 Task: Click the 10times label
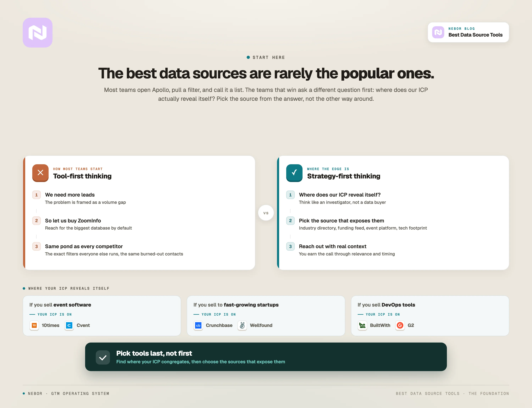tap(51, 326)
